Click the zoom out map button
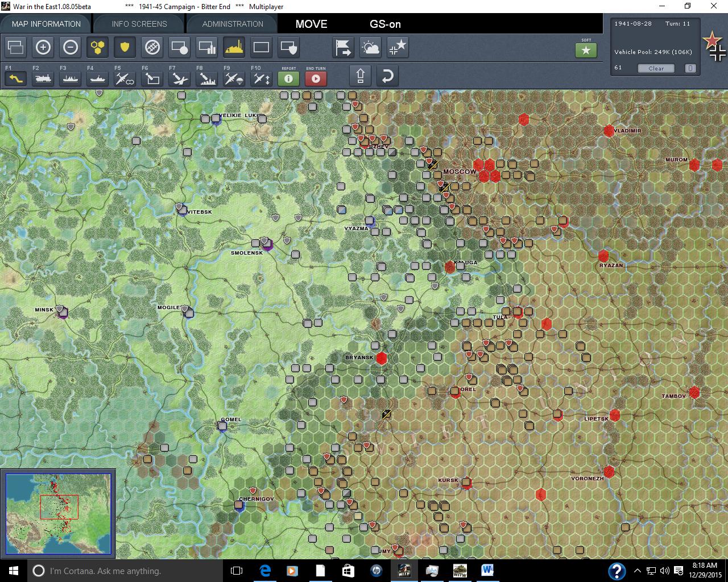Viewport: 728px width, 582px height. click(71, 47)
